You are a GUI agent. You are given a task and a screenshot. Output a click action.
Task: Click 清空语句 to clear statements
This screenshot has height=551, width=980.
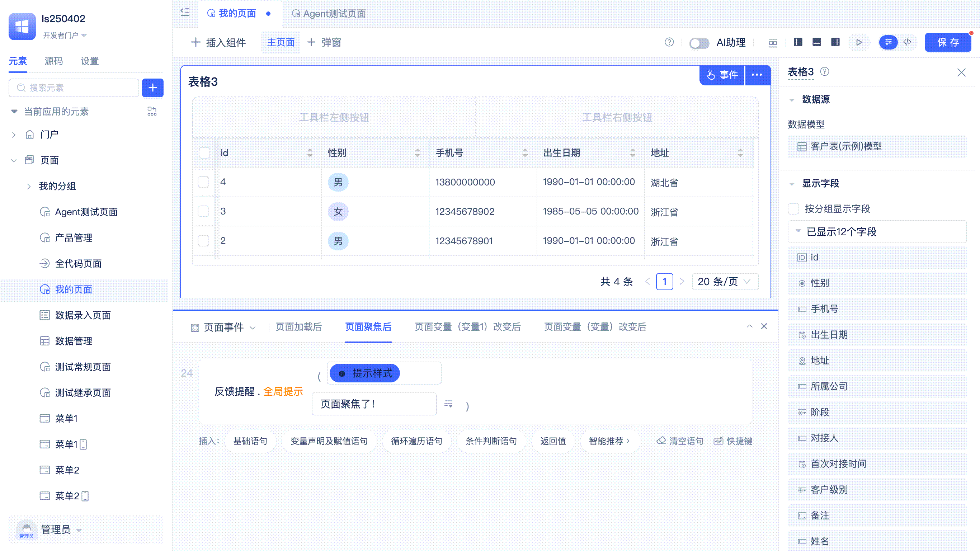680,441
